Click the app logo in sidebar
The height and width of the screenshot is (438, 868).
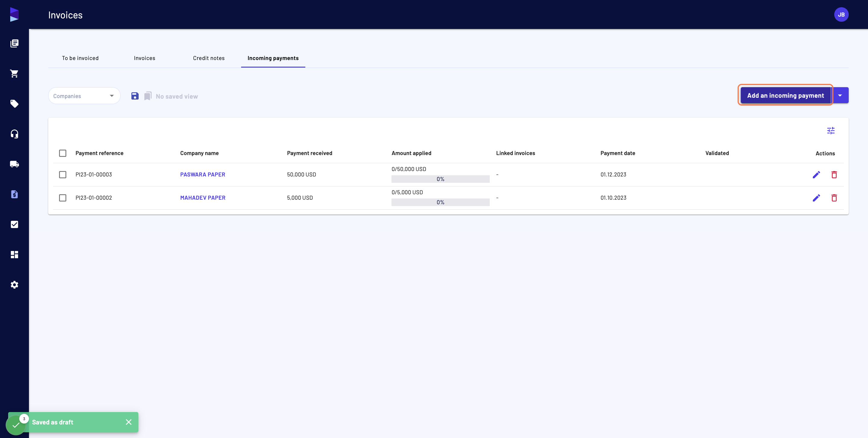(x=14, y=14)
